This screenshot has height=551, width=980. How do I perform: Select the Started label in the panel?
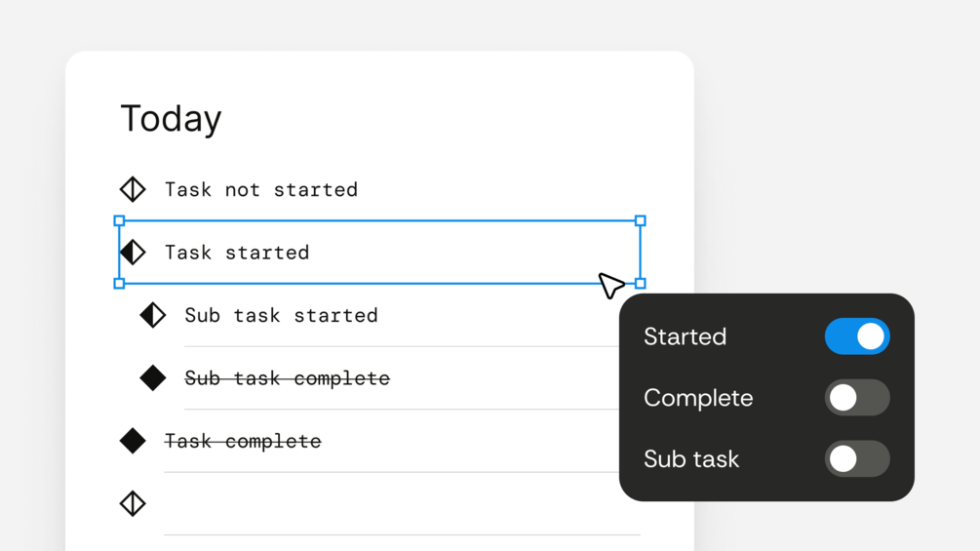[685, 336]
